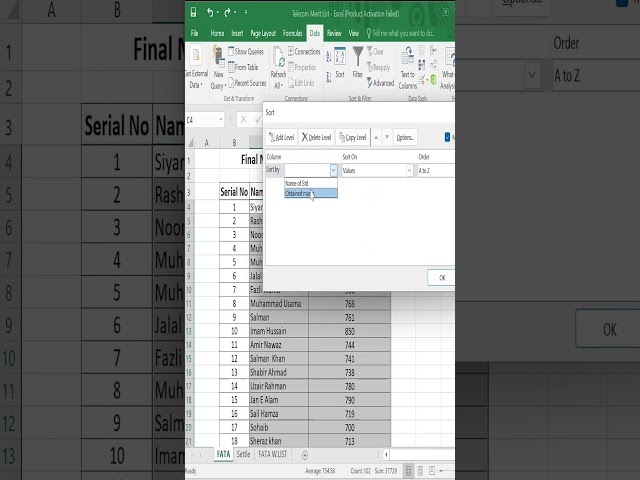The width and height of the screenshot is (640, 480).
Task: Click the Flash Fill icon in Data Tools
Action: pyautogui.click(x=422, y=51)
